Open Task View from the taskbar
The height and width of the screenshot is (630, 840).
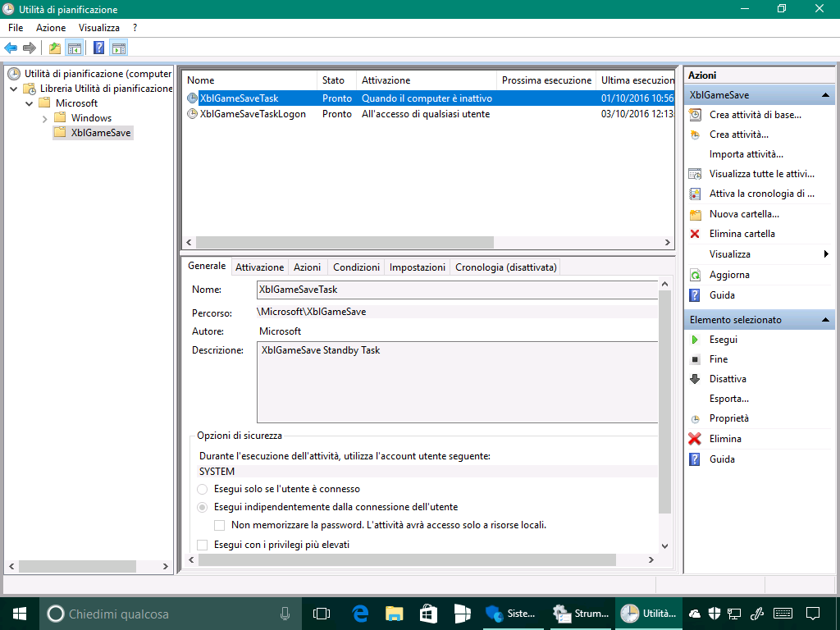322,614
